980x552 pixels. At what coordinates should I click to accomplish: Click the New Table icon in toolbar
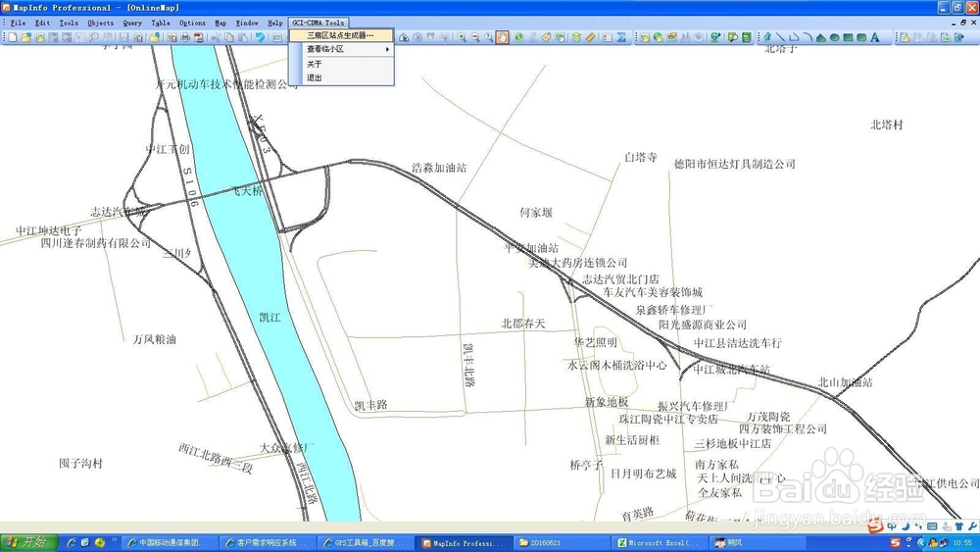[13, 37]
